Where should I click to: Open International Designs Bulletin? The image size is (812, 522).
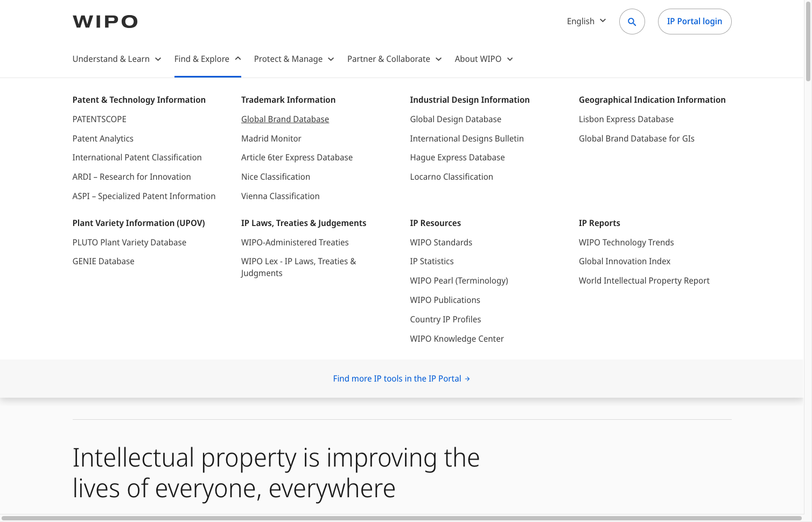(467, 138)
